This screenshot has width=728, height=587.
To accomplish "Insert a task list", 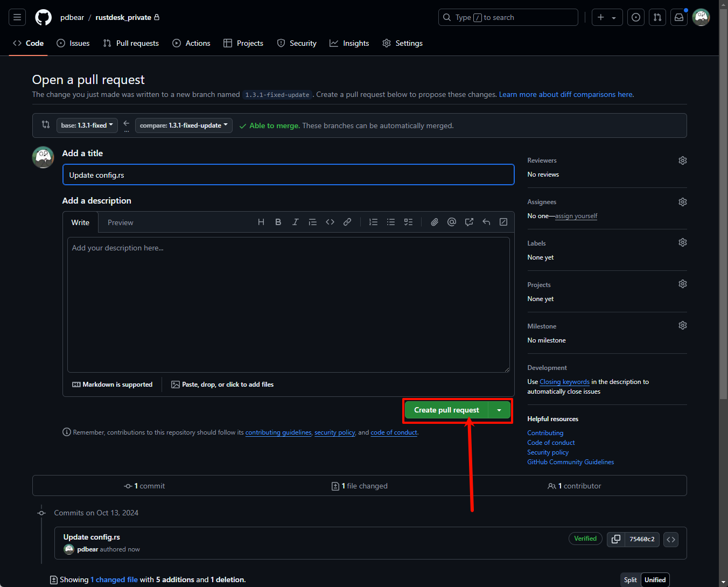I will (408, 222).
